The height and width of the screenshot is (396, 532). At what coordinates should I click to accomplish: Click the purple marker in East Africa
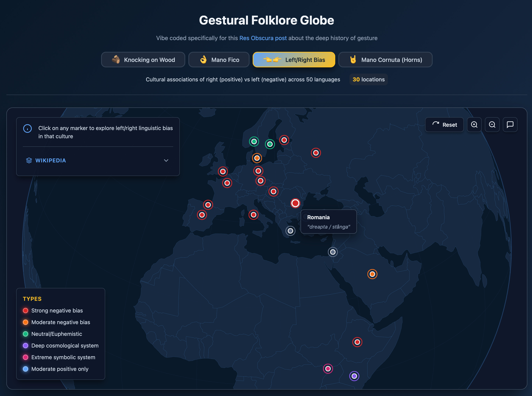click(x=354, y=376)
